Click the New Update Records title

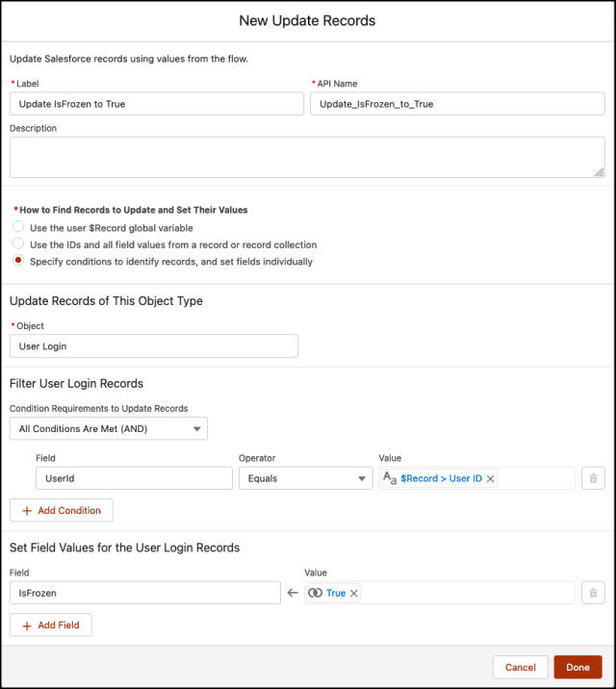307,20
